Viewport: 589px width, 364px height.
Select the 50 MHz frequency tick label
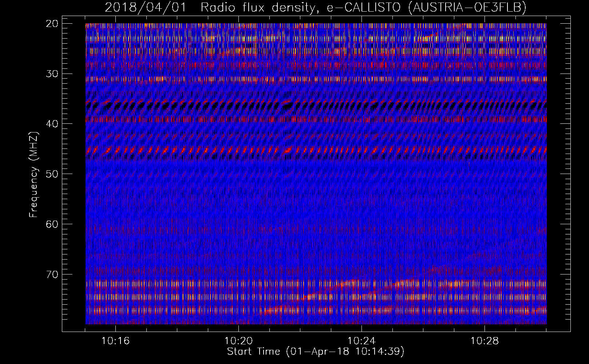coord(52,174)
